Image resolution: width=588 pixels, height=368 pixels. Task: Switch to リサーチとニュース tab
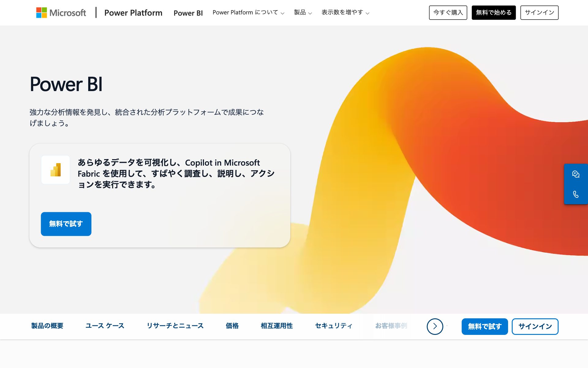(x=175, y=326)
